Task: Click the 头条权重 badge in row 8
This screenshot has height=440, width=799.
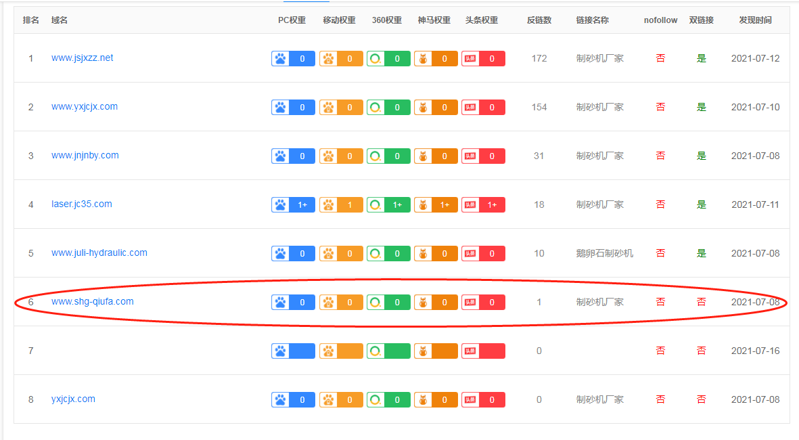Action: (483, 400)
